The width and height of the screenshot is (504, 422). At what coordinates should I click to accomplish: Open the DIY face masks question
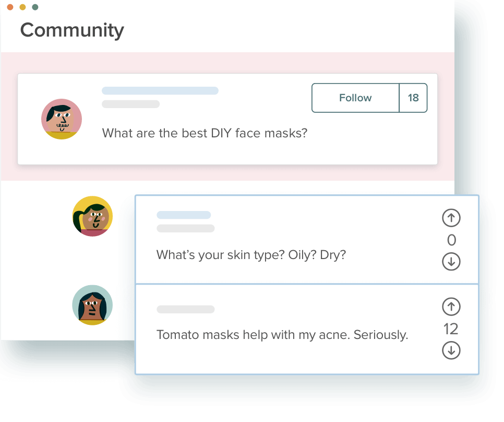(205, 133)
